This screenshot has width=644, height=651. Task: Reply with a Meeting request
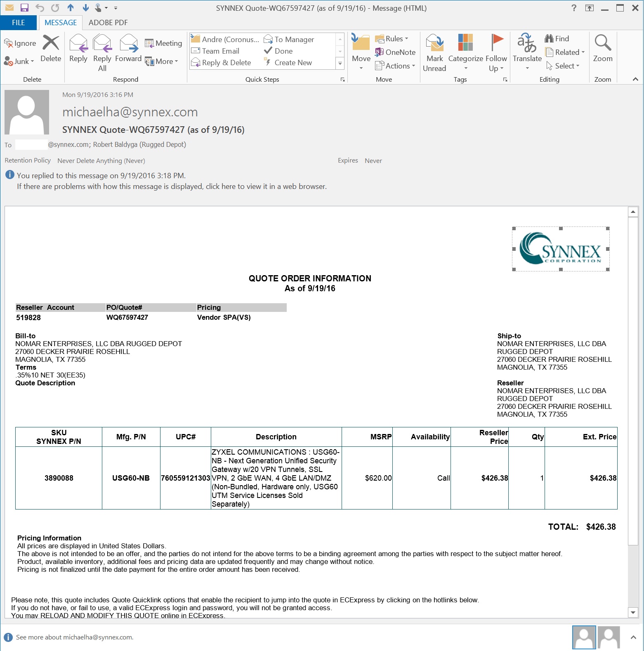[163, 43]
